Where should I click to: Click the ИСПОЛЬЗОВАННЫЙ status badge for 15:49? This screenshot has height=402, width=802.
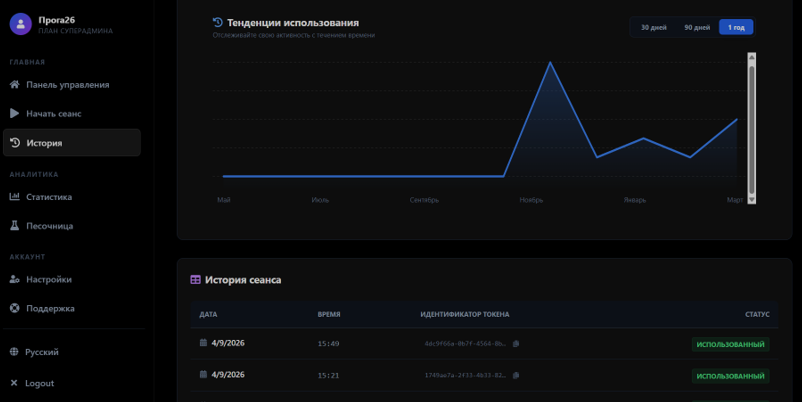(x=730, y=344)
